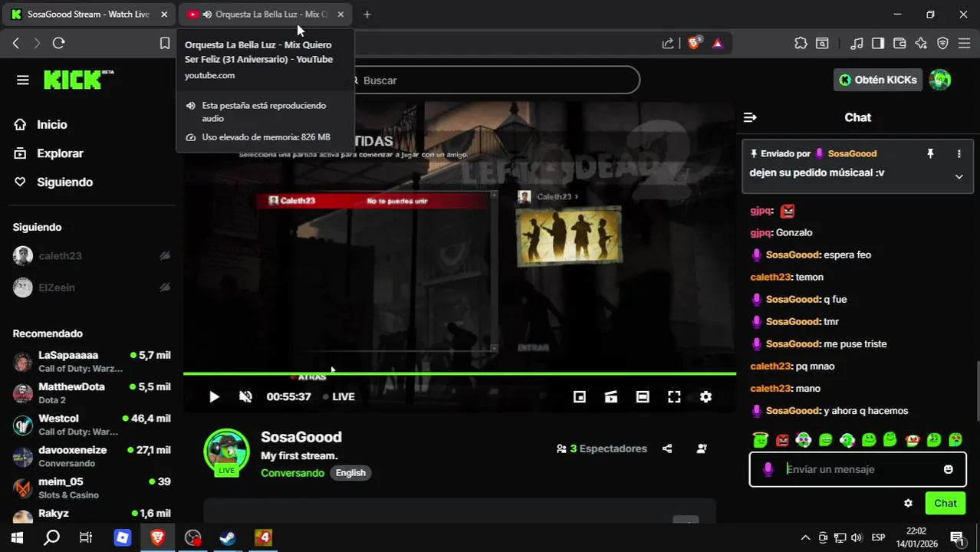Play the stream with the play button
This screenshot has height=552, width=980.
[214, 397]
